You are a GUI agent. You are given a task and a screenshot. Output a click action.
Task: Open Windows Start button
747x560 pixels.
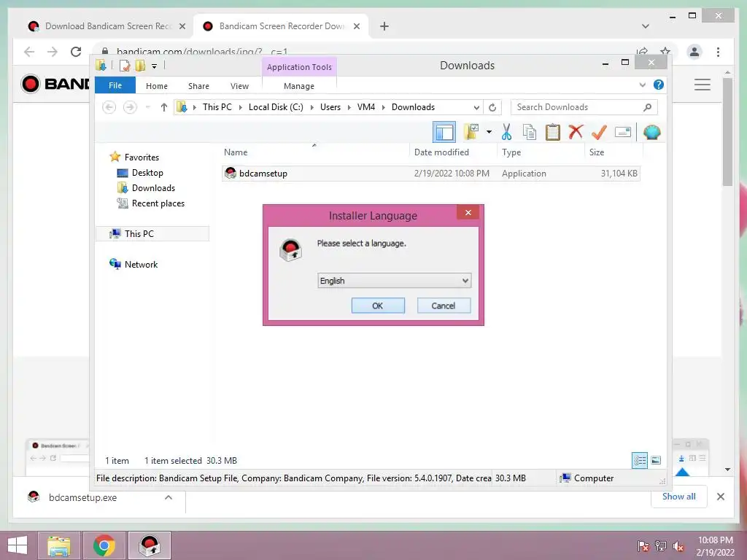tap(18, 545)
